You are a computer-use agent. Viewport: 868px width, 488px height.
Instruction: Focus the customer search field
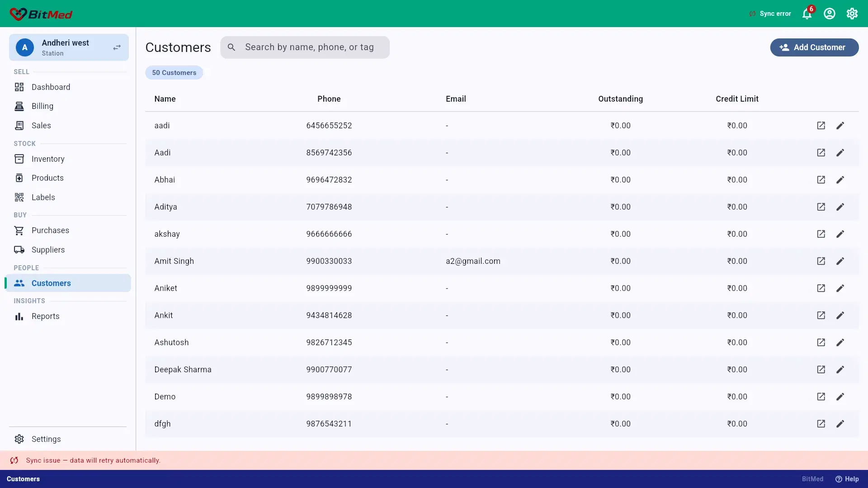point(305,47)
